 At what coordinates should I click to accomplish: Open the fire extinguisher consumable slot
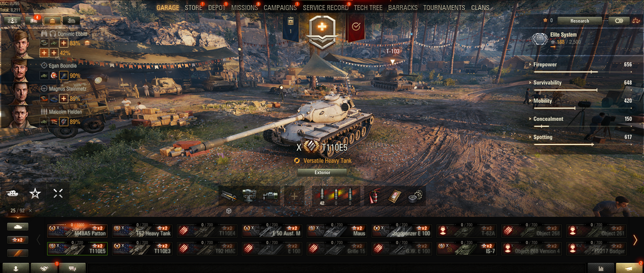pos(373,196)
